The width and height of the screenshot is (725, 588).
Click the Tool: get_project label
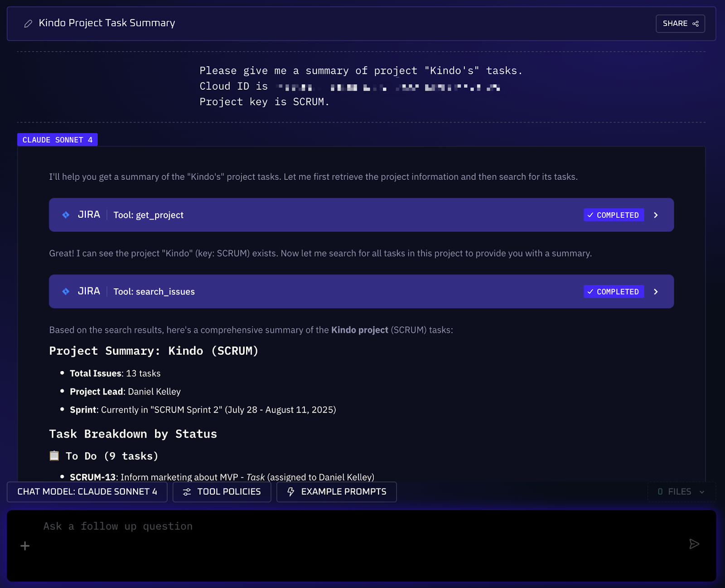click(x=149, y=215)
